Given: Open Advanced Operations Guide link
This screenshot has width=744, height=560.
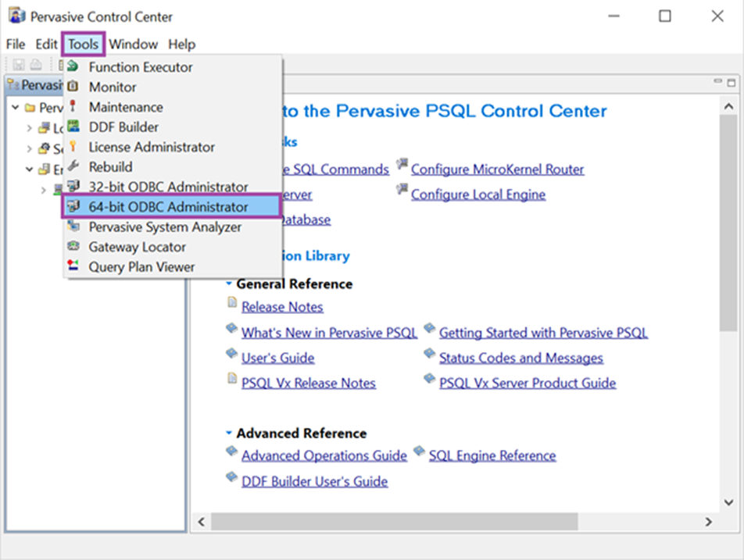Looking at the screenshot, I should (x=324, y=455).
